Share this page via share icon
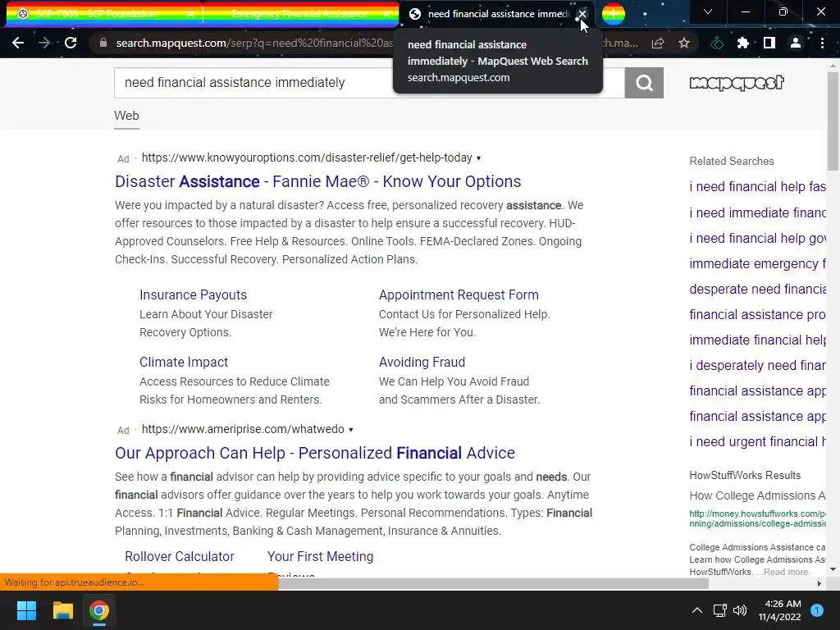Image resolution: width=840 pixels, height=630 pixels. coord(658,43)
